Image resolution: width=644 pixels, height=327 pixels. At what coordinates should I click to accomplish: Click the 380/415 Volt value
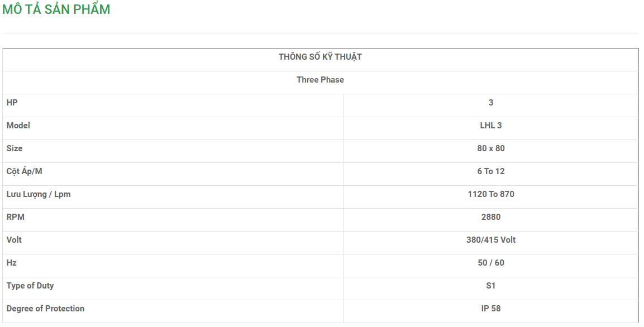(490, 240)
